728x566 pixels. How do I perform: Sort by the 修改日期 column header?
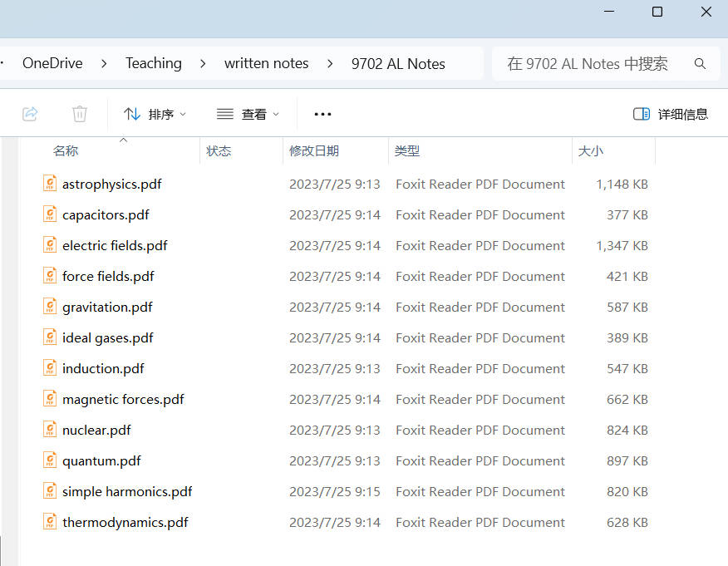click(314, 151)
